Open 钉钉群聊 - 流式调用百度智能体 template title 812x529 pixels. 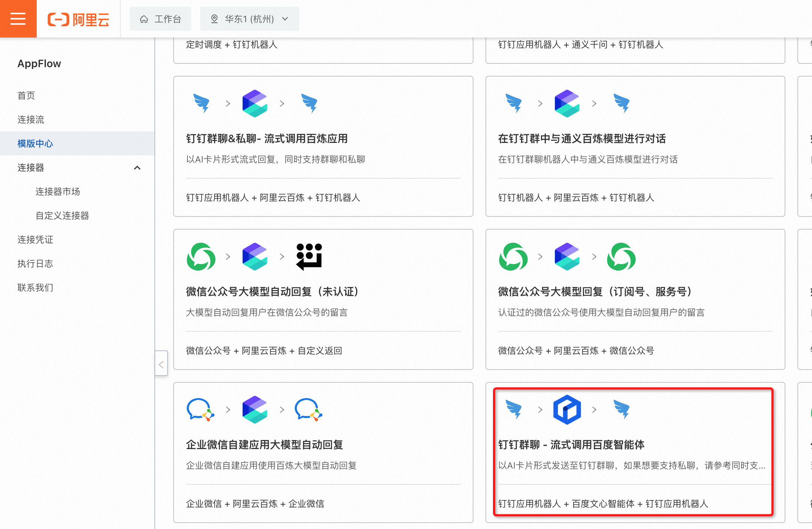571,445
